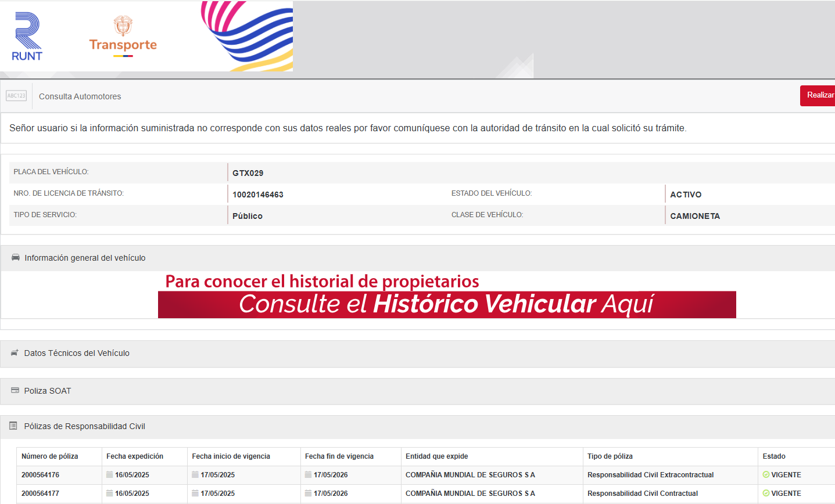Screen dimensions: 835x504
Task: Click calendar icon in Fecha fin de vigencia for policy 2000564177
Action: click(308, 493)
